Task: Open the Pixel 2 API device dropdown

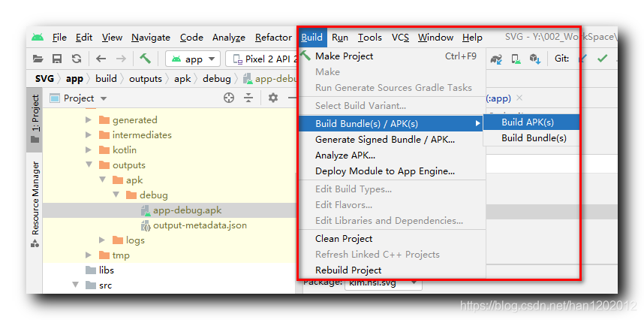Action: coord(263,59)
